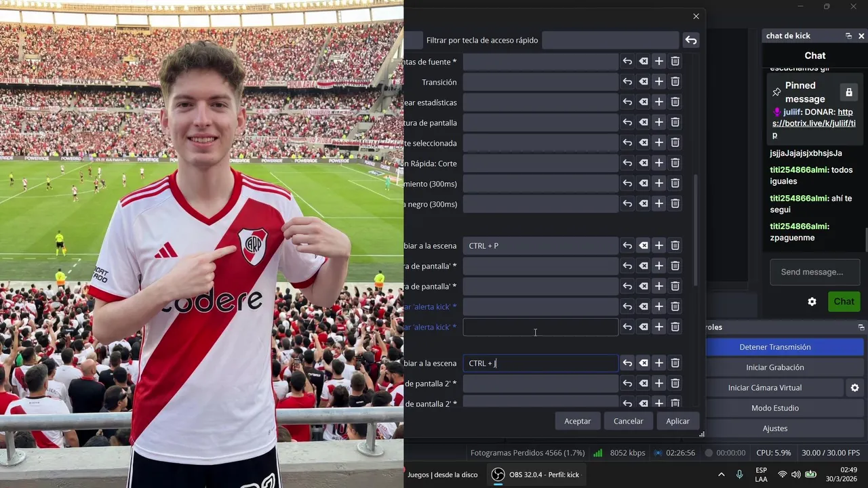Revert the CTRL + P hotkey row

point(627,246)
